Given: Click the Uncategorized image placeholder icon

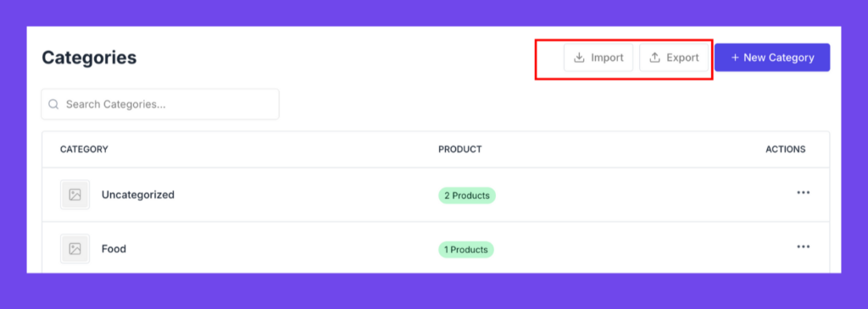Looking at the screenshot, I should click(75, 195).
